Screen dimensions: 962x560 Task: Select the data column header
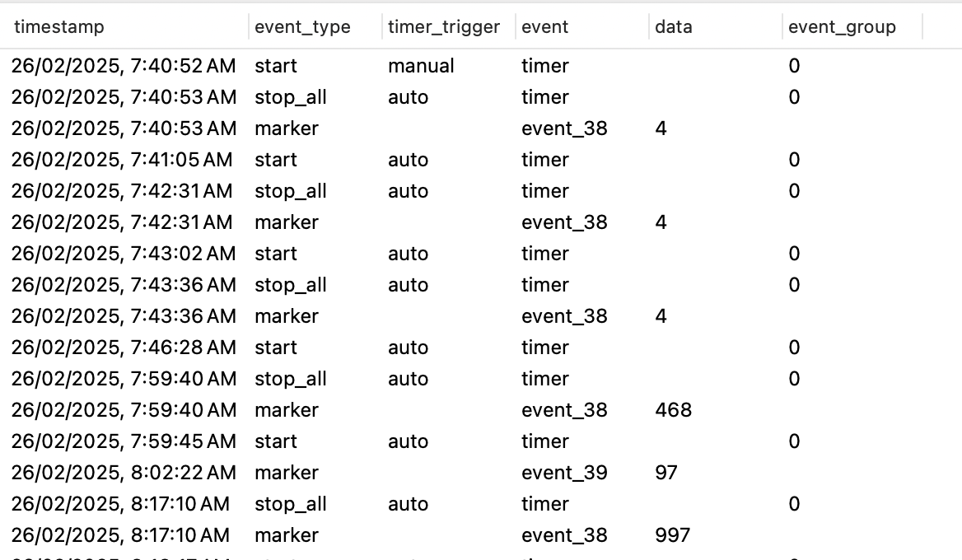[x=674, y=27]
